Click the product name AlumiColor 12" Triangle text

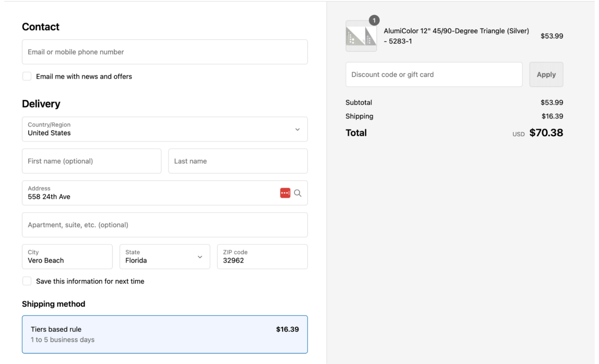[457, 36]
